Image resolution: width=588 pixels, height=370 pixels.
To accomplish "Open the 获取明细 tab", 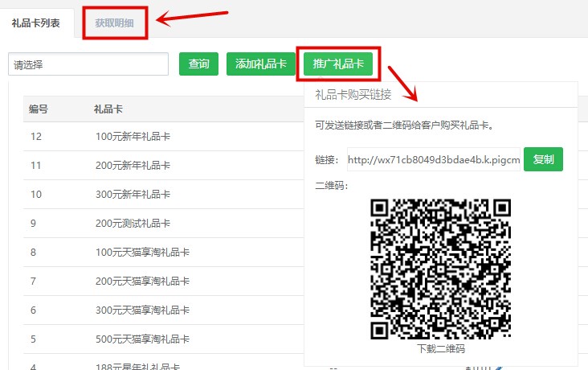I will (114, 23).
